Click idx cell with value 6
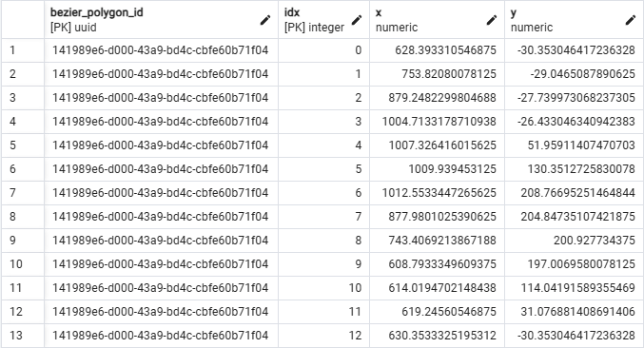This screenshot has height=348, width=644. pyautogui.click(x=324, y=193)
